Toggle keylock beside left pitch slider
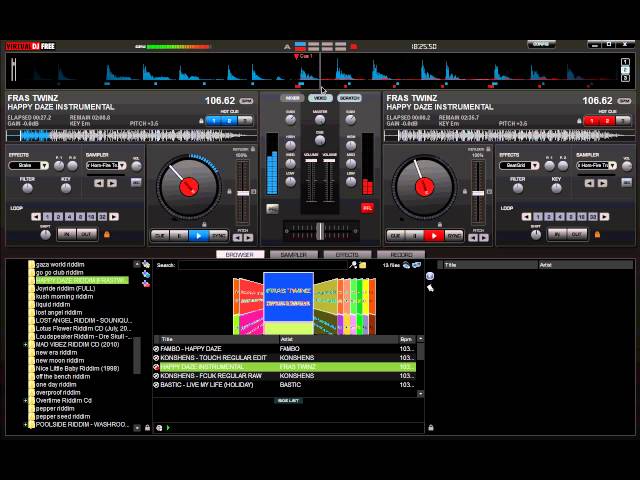This screenshot has height=480, width=640. [229, 191]
